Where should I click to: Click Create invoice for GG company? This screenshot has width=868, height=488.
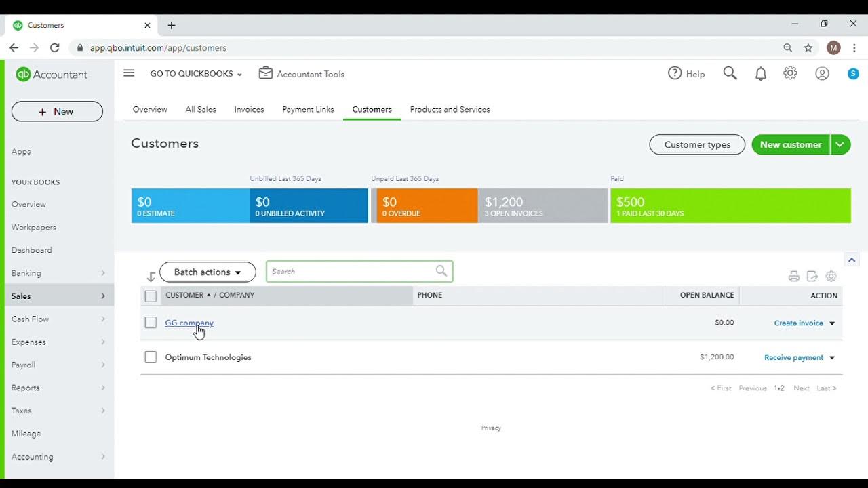tap(799, 323)
